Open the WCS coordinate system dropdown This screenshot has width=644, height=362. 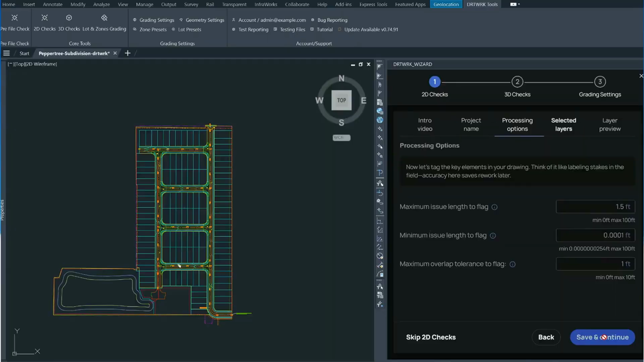(x=342, y=138)
